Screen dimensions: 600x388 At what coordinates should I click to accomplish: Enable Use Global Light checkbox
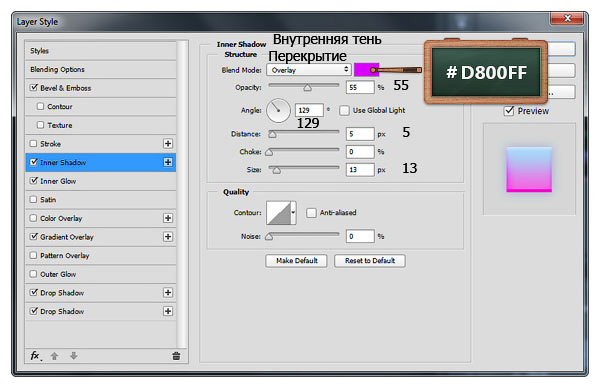(x=344, y=111)
